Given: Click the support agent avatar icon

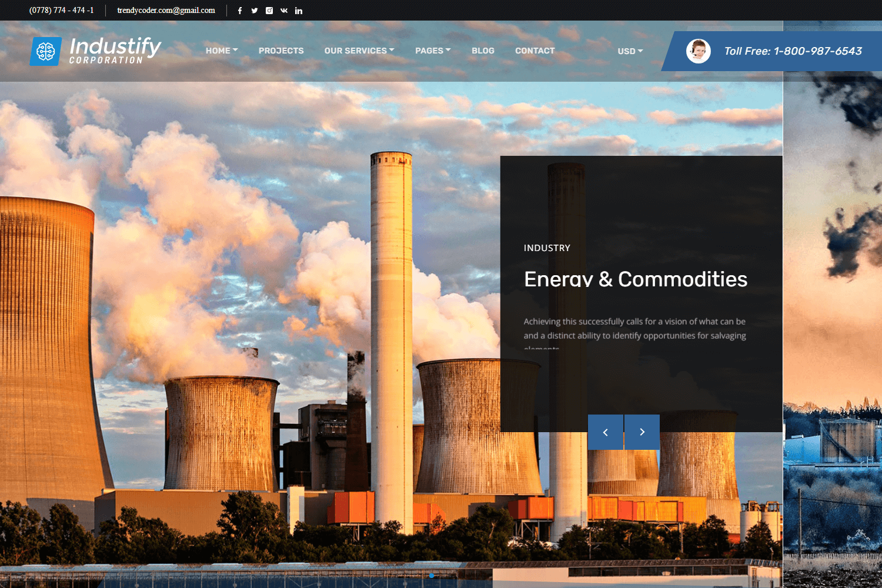Looking at the screenshot, I should pos(698,51).
